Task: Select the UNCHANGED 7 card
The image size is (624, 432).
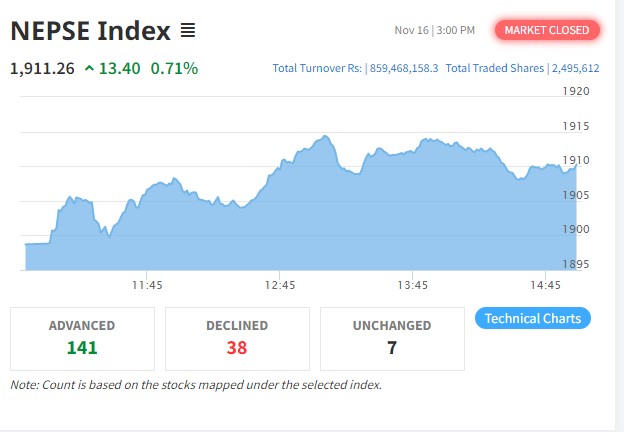Action: 392,338
